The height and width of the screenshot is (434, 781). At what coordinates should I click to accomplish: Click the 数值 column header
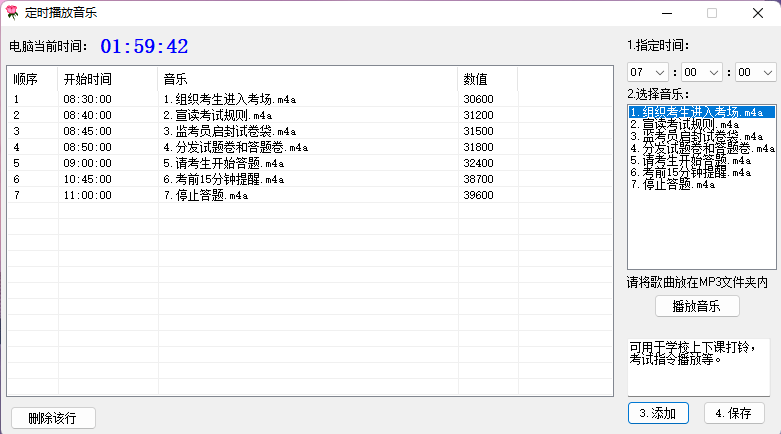pos(488,79)
